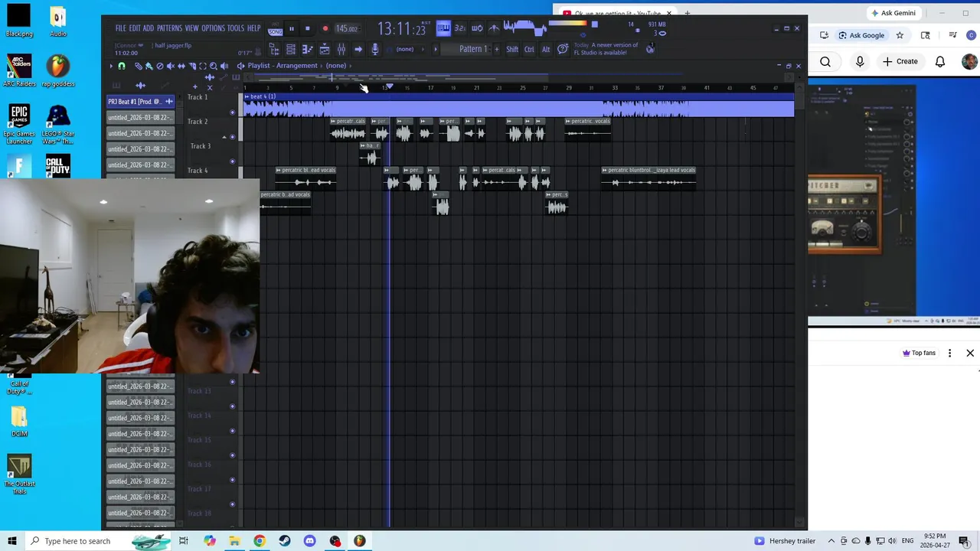Toggle the playlist snap magnet
This screenshot has width=980, height=551.
point(122,67)
